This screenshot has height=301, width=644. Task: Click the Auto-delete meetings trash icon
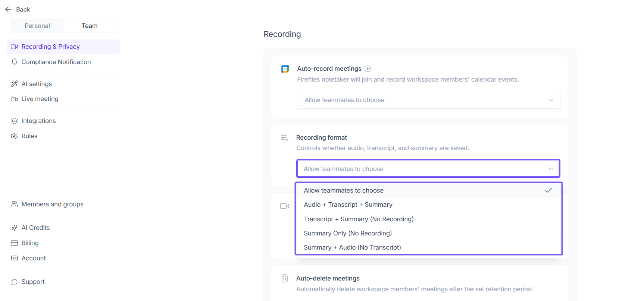(285, 278)
